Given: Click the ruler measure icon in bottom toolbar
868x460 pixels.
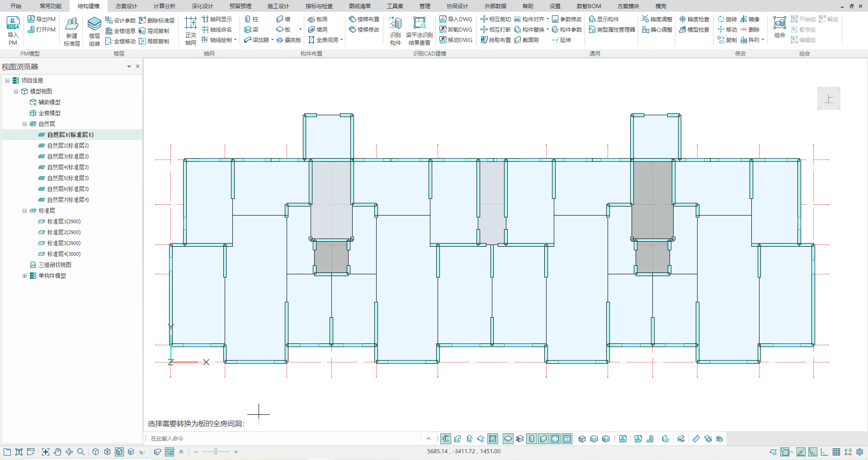Looking at the screenshot, I should click(x=696, y=439).
